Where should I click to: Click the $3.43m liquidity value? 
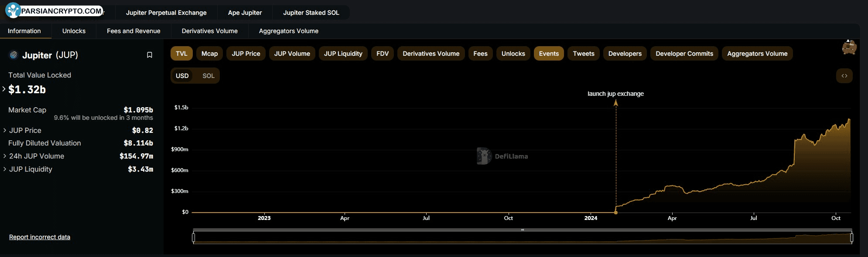140,169
